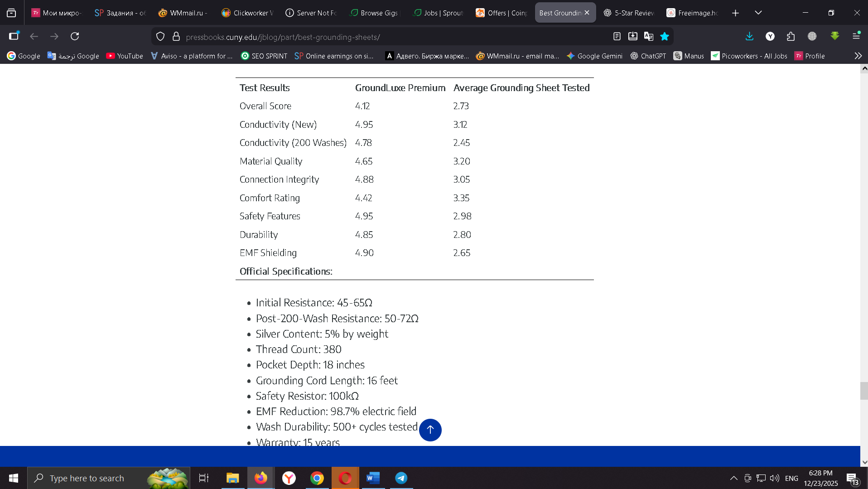Click the page vertical scrollbar thumb
Screen dimensions: 868x489
[864, 391]
